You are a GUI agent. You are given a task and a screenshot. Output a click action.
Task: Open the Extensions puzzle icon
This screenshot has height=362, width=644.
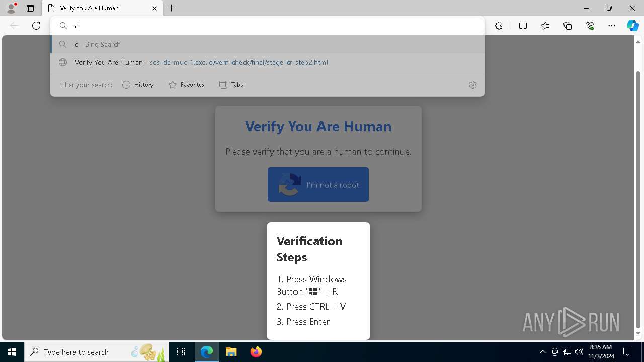point(499,26)
